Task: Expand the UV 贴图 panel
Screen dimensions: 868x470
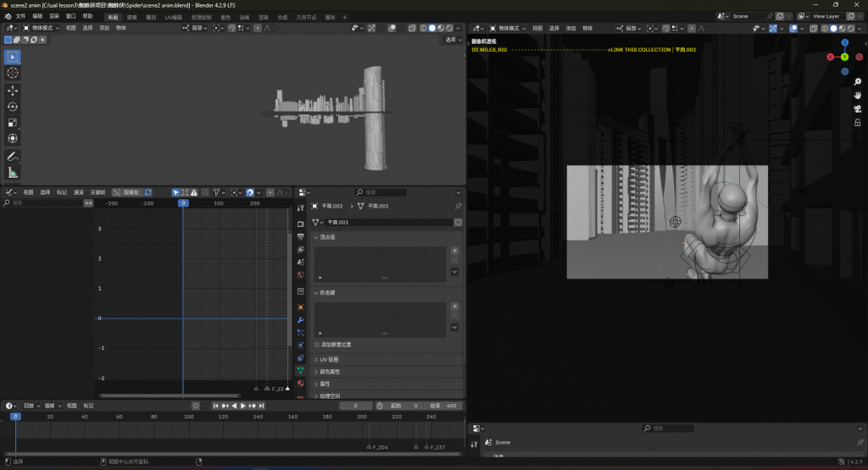Action: [x=329, y=359]
